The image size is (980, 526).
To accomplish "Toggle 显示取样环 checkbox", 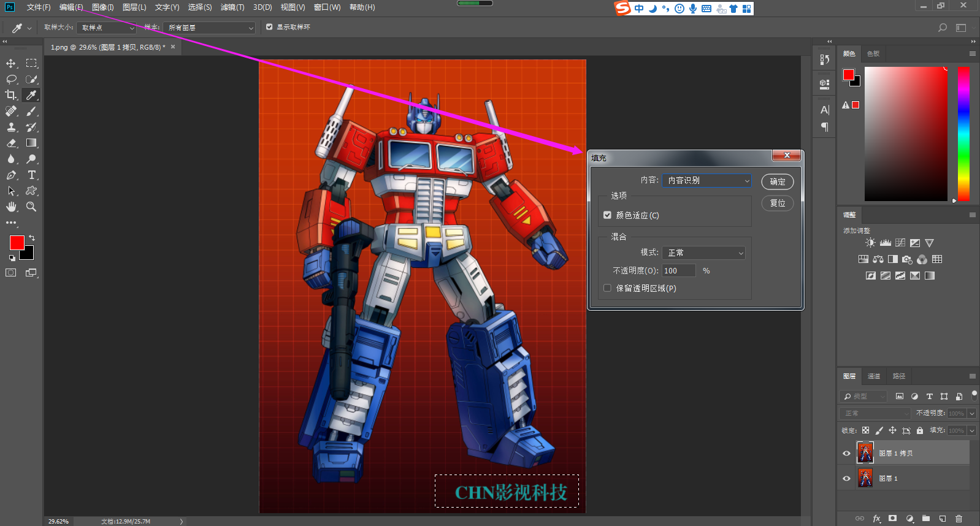I will 269,27.
